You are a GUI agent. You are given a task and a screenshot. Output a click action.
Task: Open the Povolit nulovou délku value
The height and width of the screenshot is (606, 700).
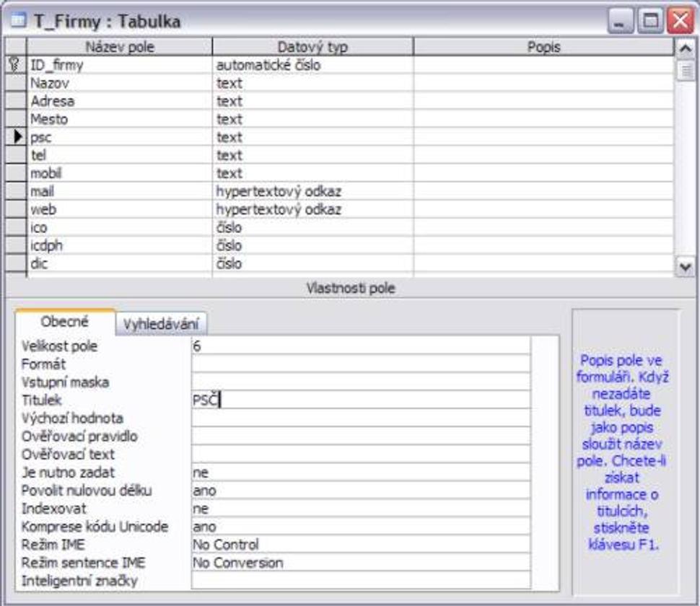tap(361, 491)
